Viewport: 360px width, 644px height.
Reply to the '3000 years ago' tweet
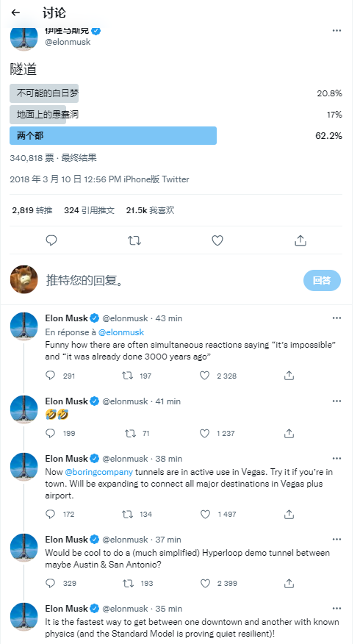pos(50,376)
